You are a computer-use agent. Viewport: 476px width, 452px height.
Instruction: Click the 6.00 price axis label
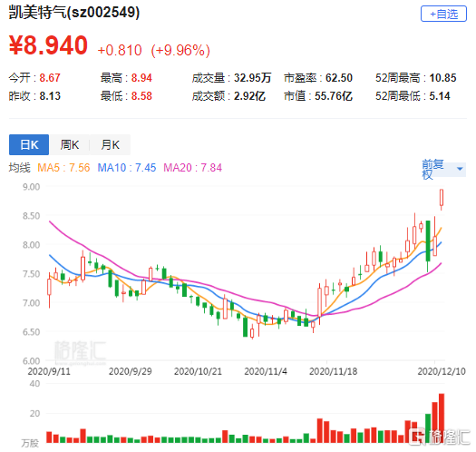31,361
